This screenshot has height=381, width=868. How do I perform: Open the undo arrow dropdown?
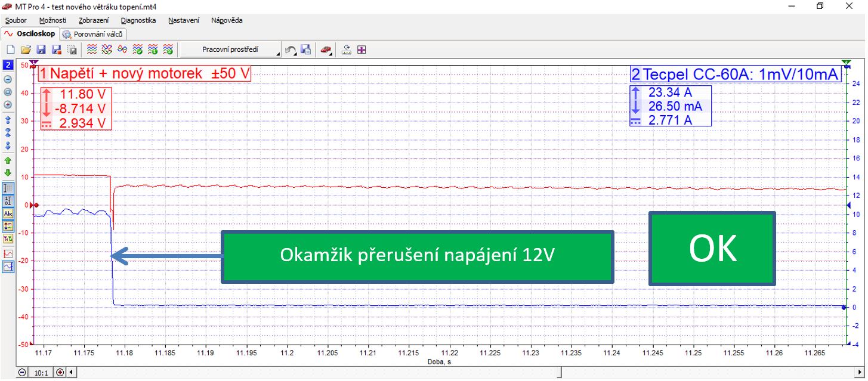(291, 50)
